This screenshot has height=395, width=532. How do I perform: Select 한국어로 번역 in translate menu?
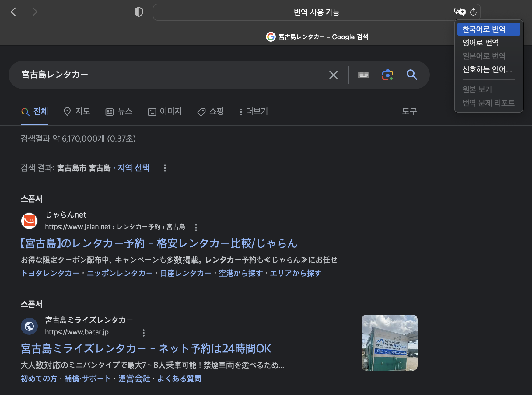click(488, 29)
